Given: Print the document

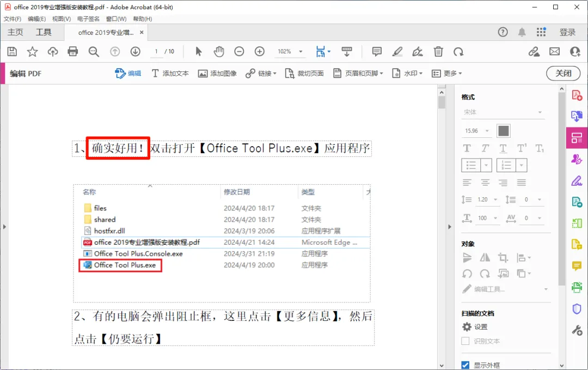Looking at the screenshot, I should coord(73,51).
